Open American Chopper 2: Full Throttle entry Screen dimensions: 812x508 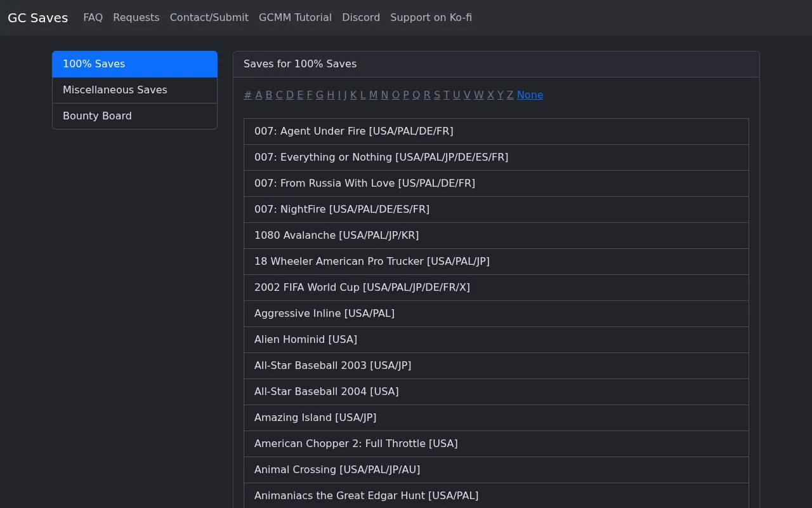tap(496, 444)
